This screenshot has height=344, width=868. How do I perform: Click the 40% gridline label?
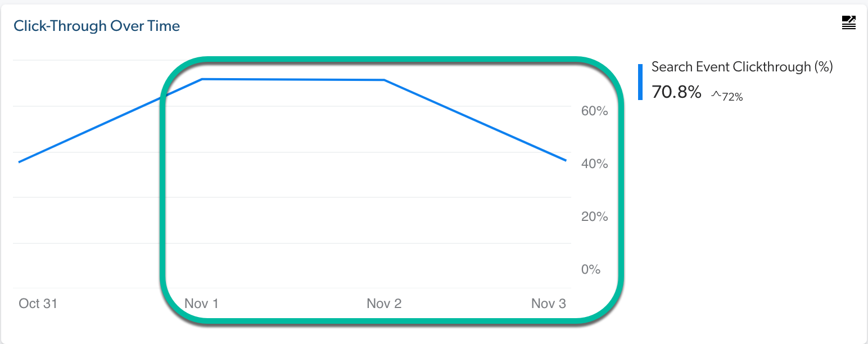[x=594, y=164]
